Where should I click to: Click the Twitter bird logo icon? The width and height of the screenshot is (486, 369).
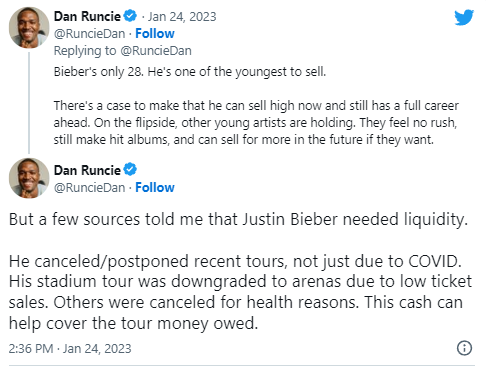coord(464,17)
